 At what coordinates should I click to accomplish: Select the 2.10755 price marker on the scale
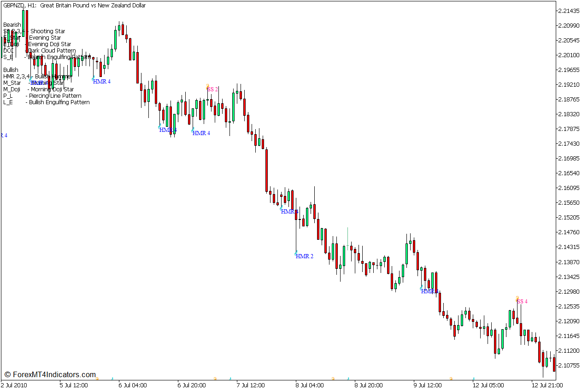pyautogui.click(x=569, y=364)
